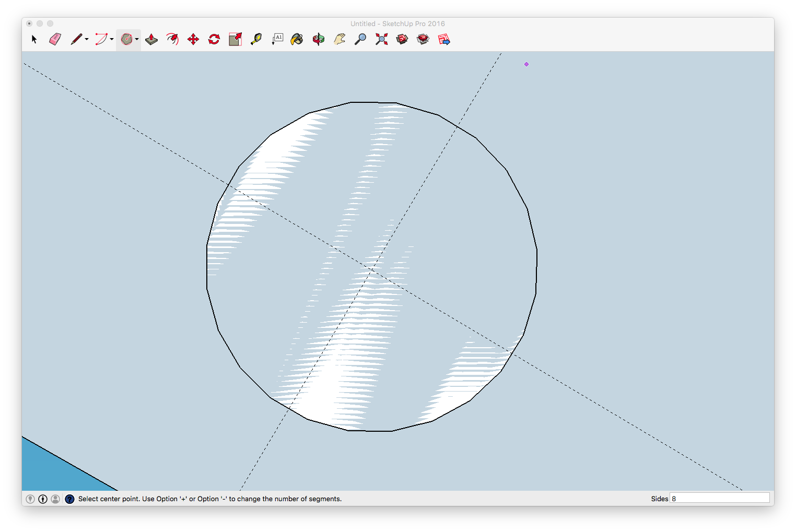Viewport: 796px width, 532px height.
Task: Click the Sides value input field
Action: 720,499
